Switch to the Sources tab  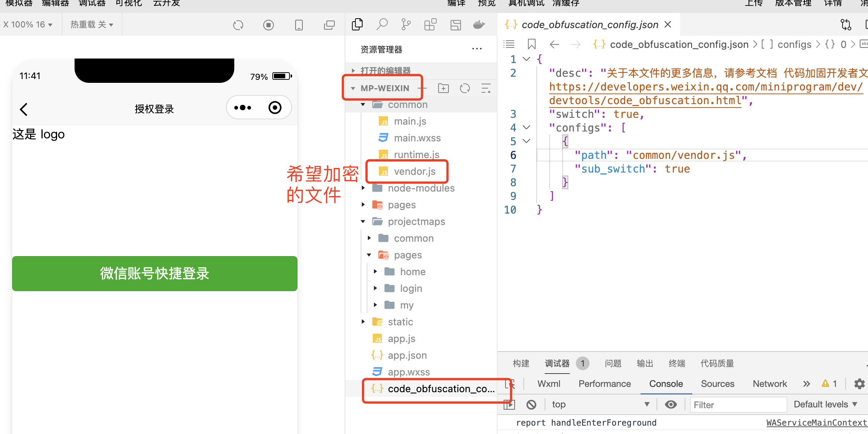point(717,384)
